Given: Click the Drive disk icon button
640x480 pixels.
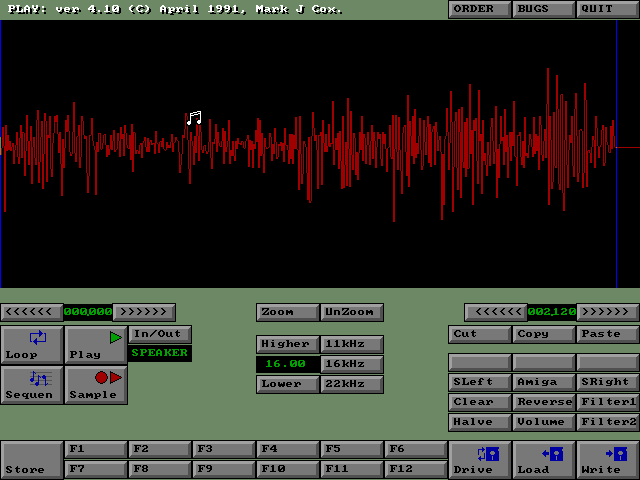Looking at the screenshot, I should pos(479,460).
